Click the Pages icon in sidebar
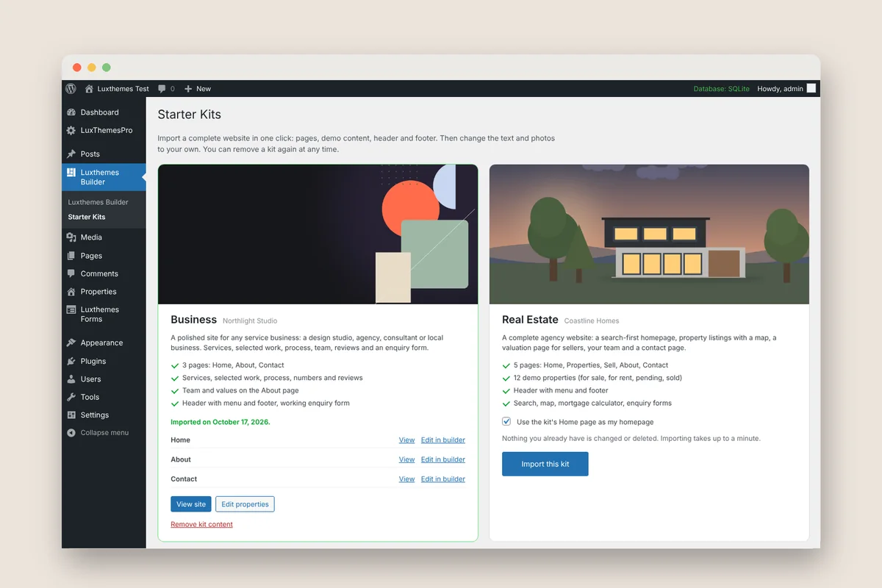The image size is (882, 588). click(71, 256)
